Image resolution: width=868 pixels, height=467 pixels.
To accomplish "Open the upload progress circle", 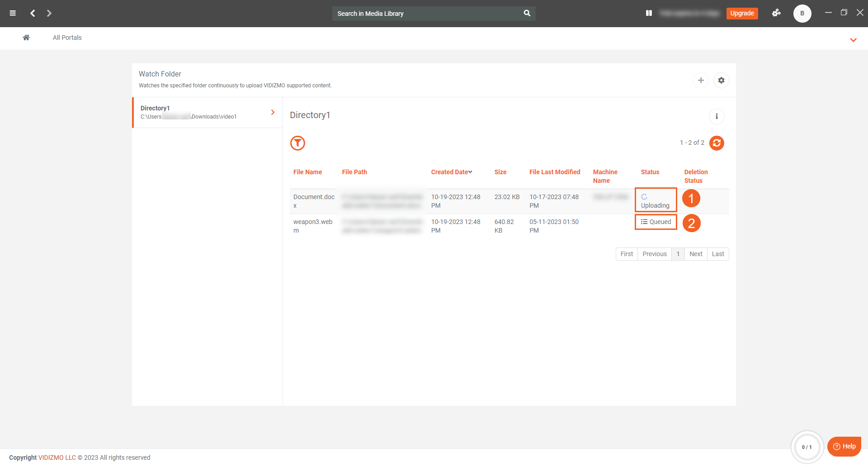I will point(807,447).
